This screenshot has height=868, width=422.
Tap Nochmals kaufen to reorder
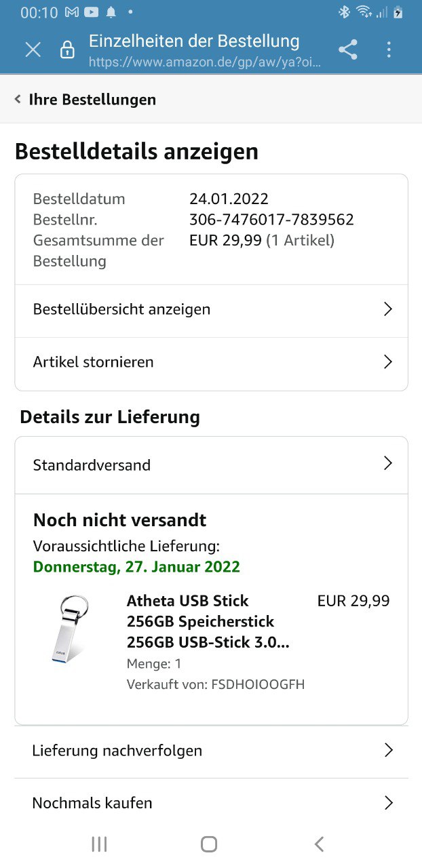coord(92,803)
